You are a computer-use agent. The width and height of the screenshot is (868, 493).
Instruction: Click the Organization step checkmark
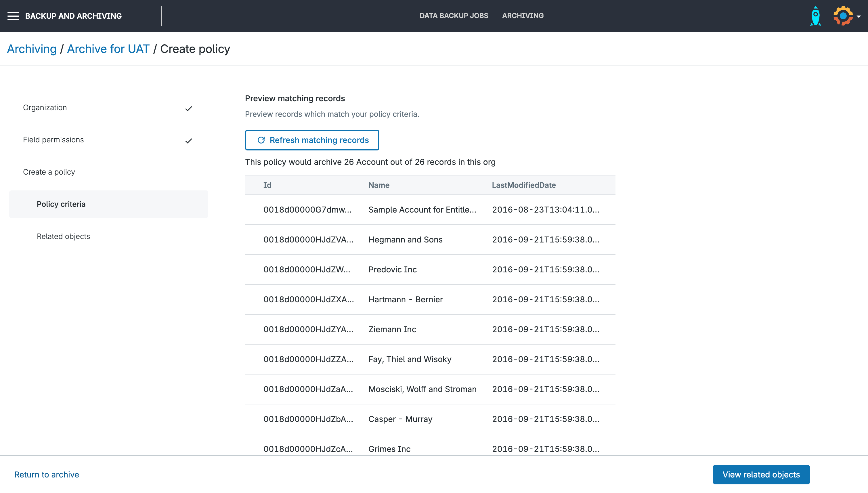(189, 108)
